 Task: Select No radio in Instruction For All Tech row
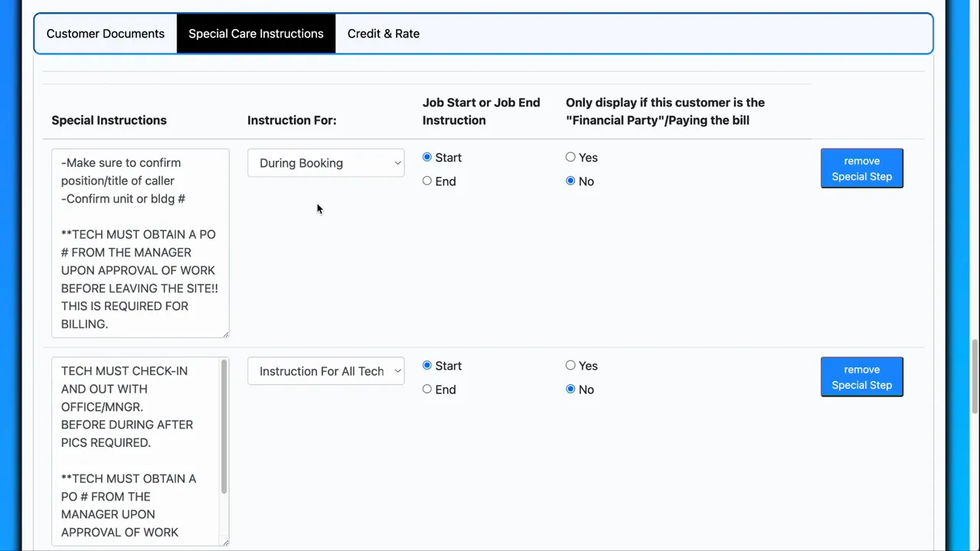click(570, 389)
